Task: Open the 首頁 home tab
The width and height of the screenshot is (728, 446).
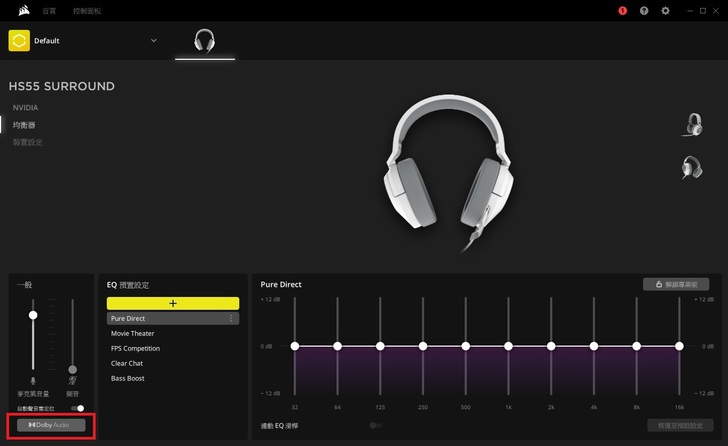Action: pos(49,10)
